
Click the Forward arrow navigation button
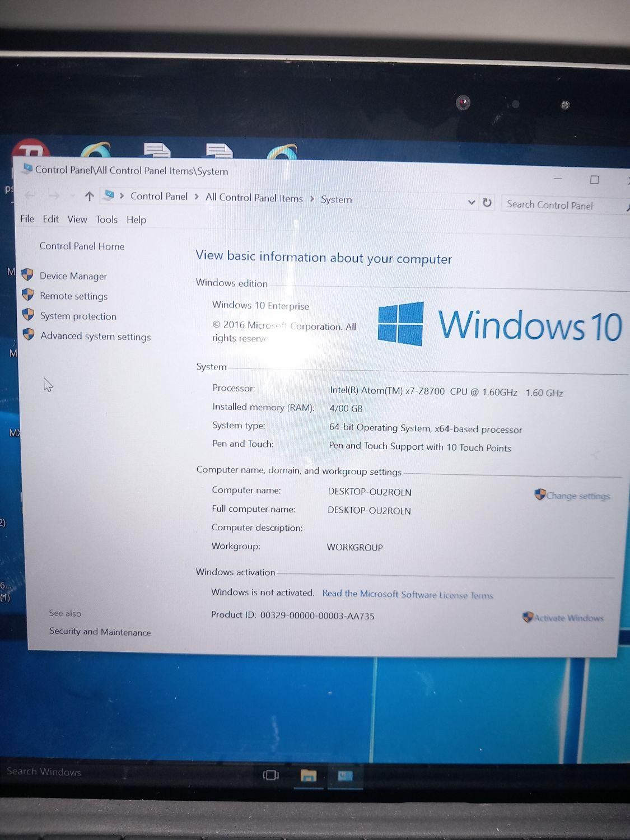[x=54, y=195]
